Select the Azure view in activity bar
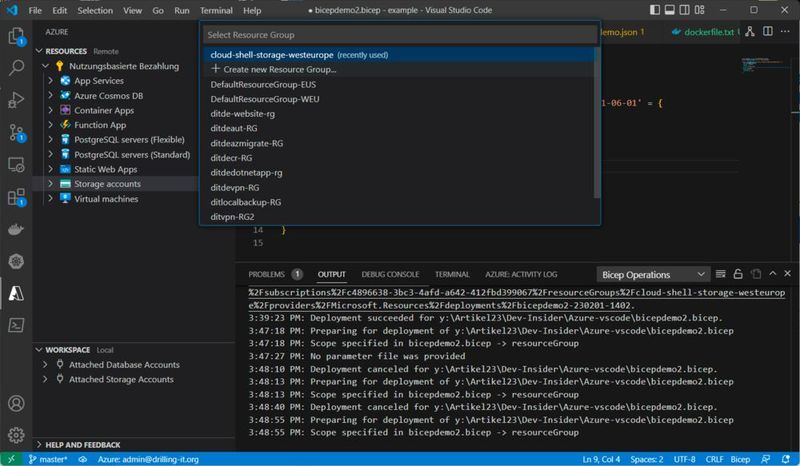 click(16, 293)
